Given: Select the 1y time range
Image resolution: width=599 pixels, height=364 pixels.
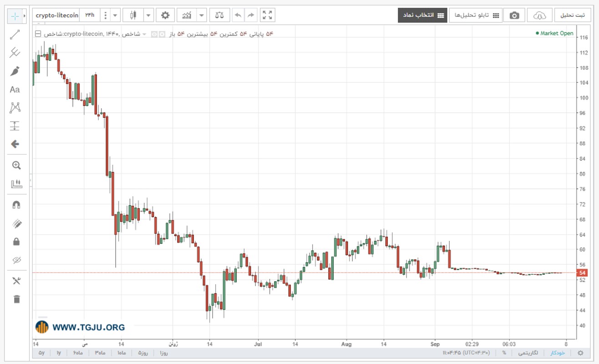Looking at the screenshot, I should [x=59, y=353].
